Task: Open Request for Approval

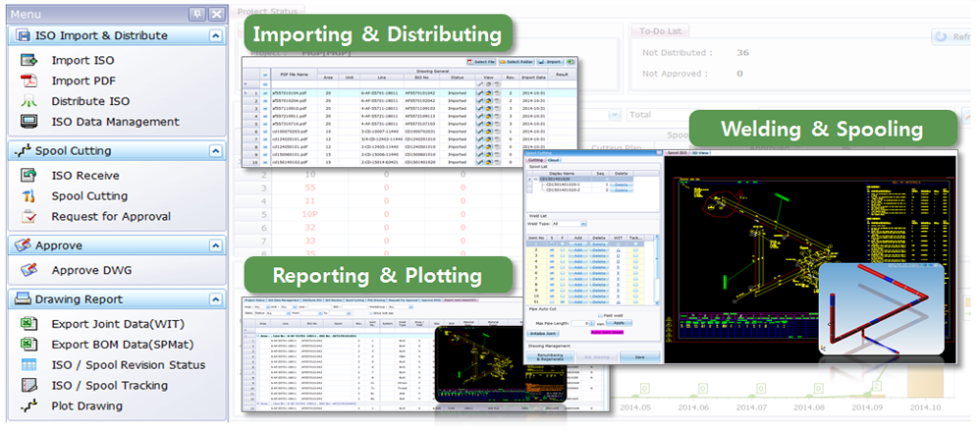Action: [110, 216]
